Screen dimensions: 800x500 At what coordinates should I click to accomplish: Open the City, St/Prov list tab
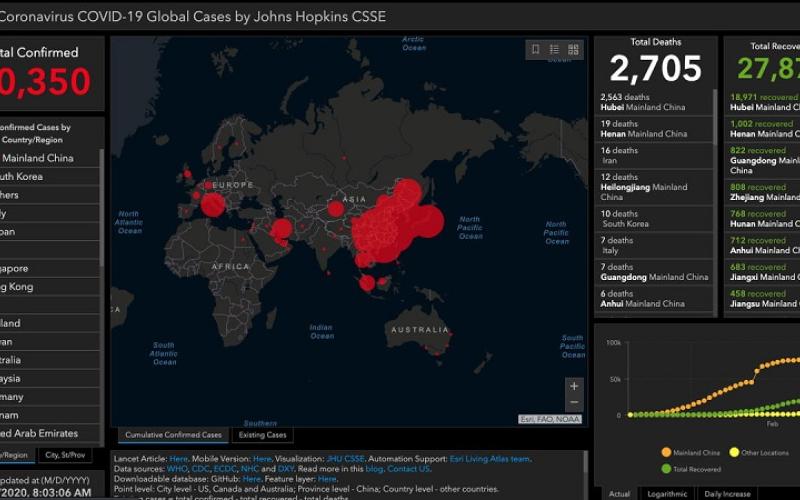click(65, 455)
